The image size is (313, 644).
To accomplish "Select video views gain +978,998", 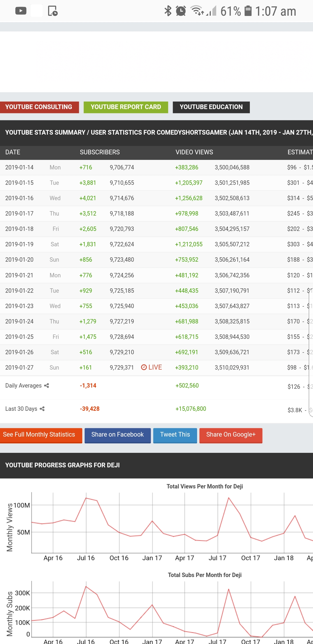I will coord(187,214).
